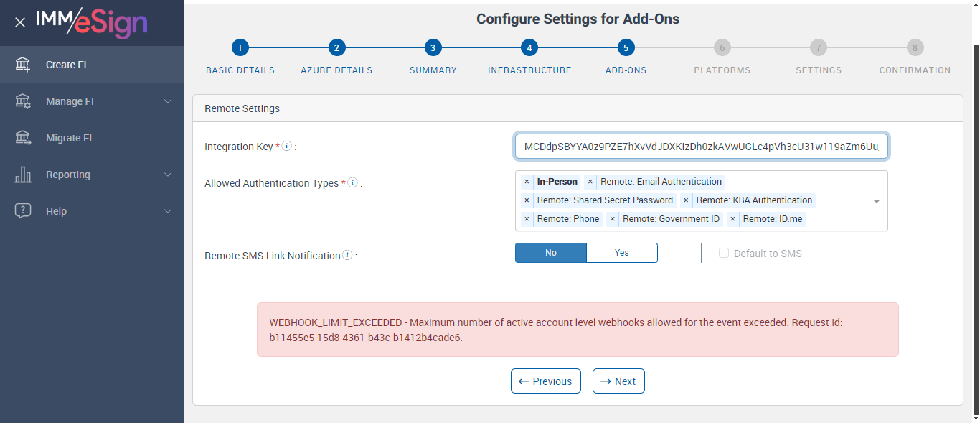Select Yes for Remote SMS Link Notification
This screenshot has width=980, height=423.
621,253
